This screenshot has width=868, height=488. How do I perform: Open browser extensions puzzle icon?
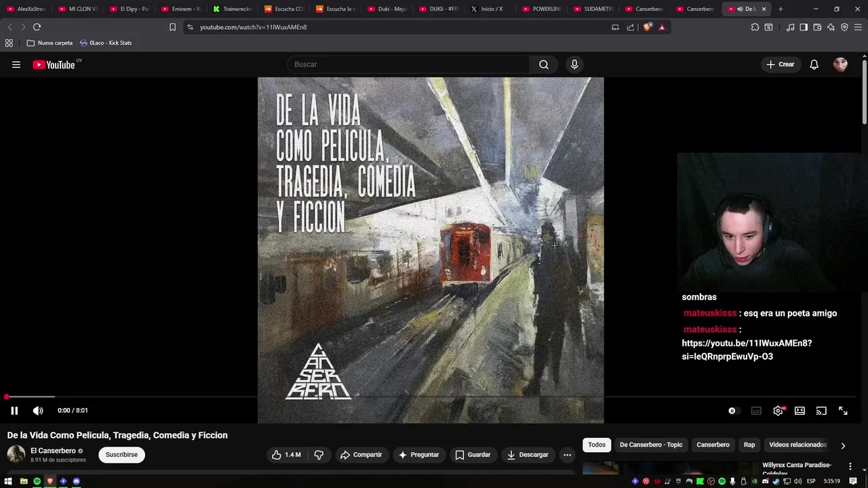[x=755, y=27]
